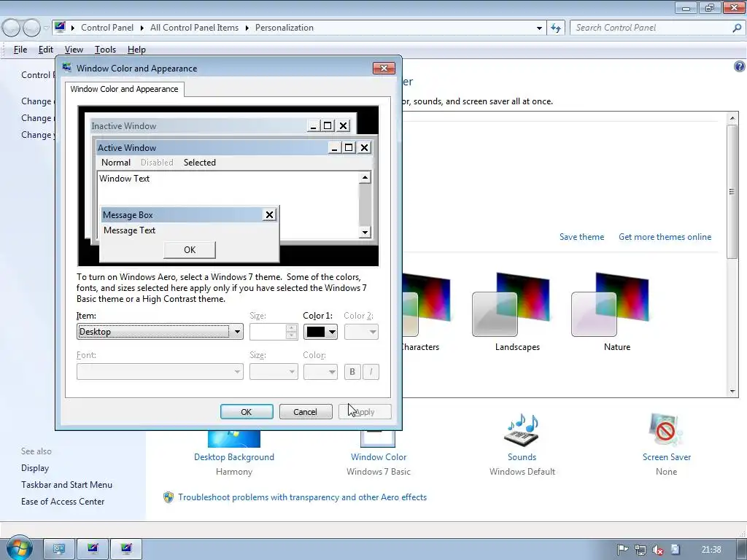This screenshot has height=560, width=747.
Task: Open Display under See also
Action: (35, 468)
